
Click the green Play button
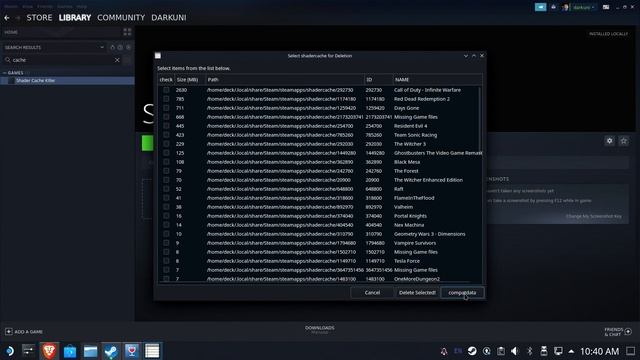tap(147, 143)
